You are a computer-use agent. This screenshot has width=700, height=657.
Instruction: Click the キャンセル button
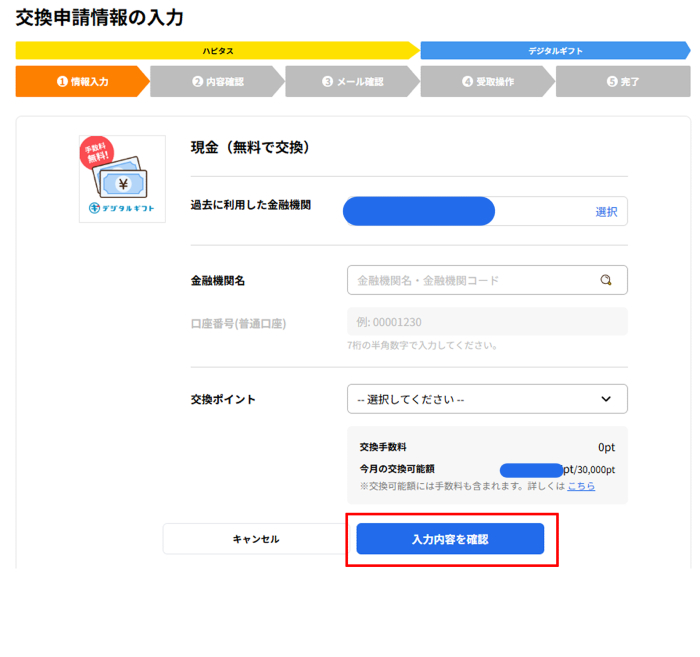255,539
